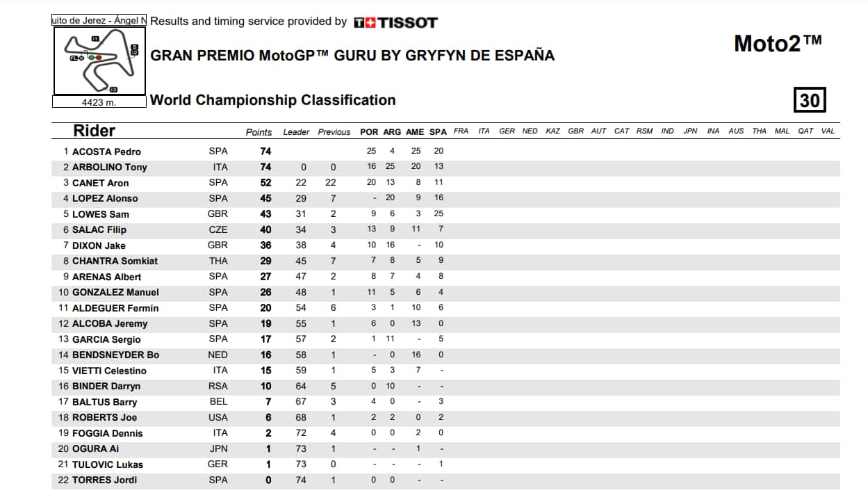Click the FRA race column header

tap(461, 131)
